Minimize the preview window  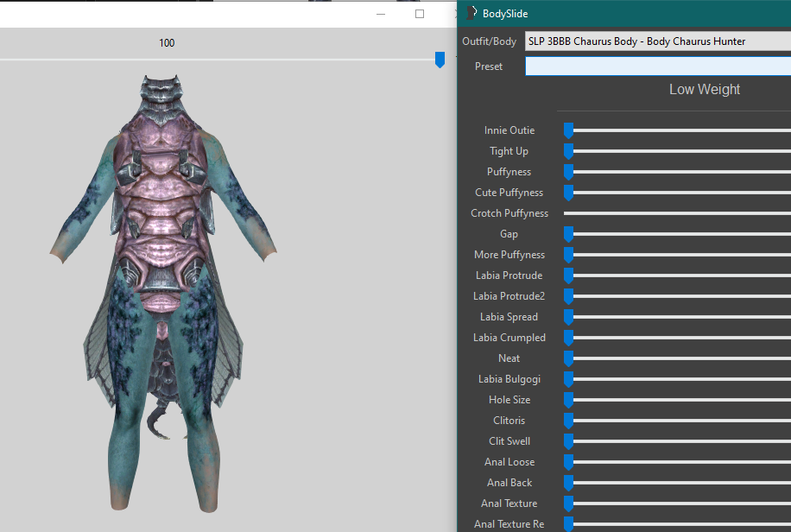pyautogui.click(x=381, y=14)
